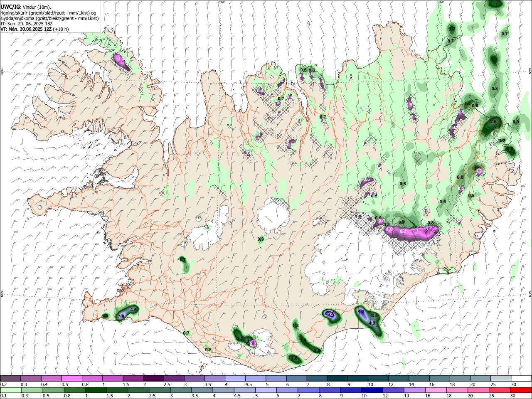Click the '7.8' precipitation value on the map
This screenshot has width=532, height=399.
pyautogui.click(x=121, y=316)
